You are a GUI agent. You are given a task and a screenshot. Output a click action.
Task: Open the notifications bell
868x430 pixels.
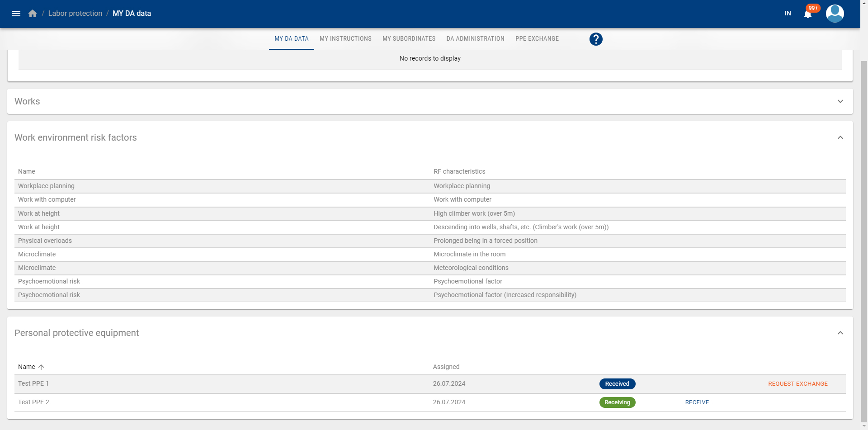[808, 14]
